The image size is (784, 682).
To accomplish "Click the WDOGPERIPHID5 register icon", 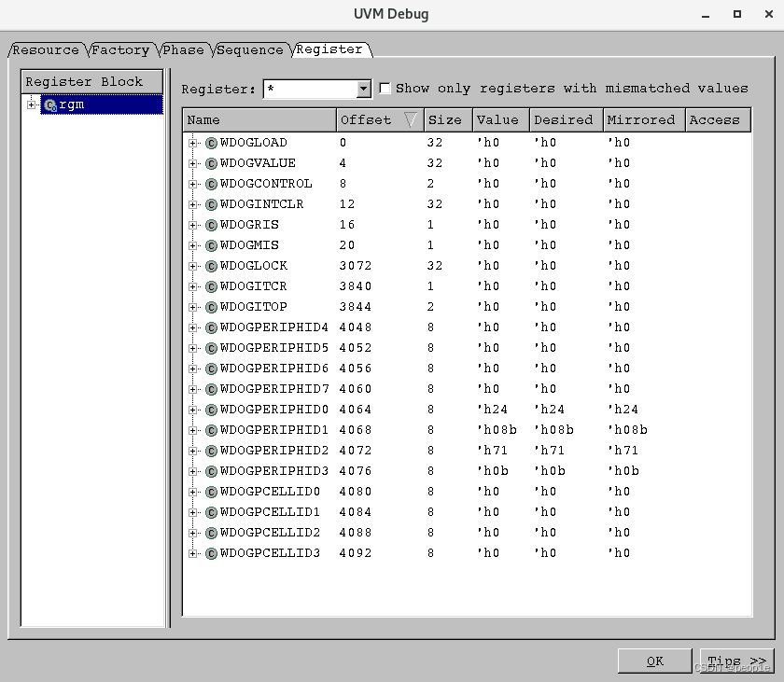I will [211, 348].
